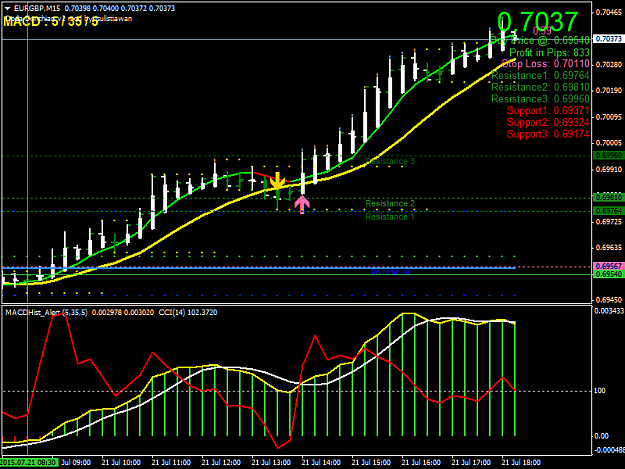
Task: Click the 'Resistance3: 0.69960' info line
Action: point(540,98)
